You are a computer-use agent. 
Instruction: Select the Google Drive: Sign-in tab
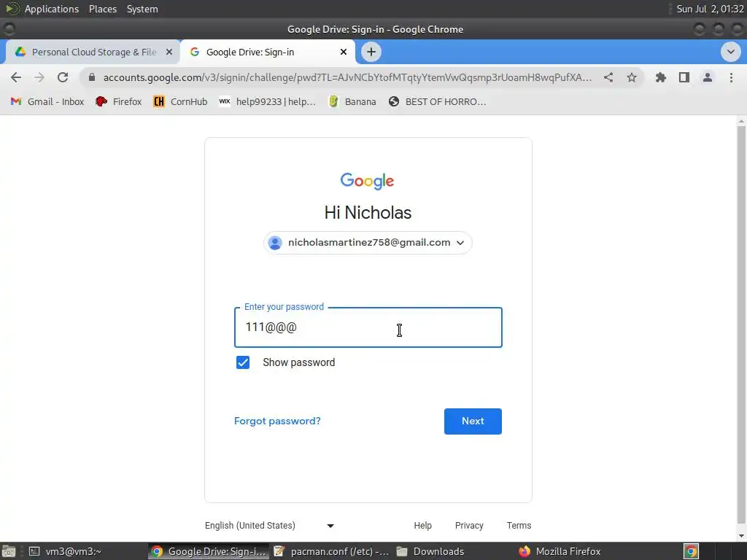(268, 52)
